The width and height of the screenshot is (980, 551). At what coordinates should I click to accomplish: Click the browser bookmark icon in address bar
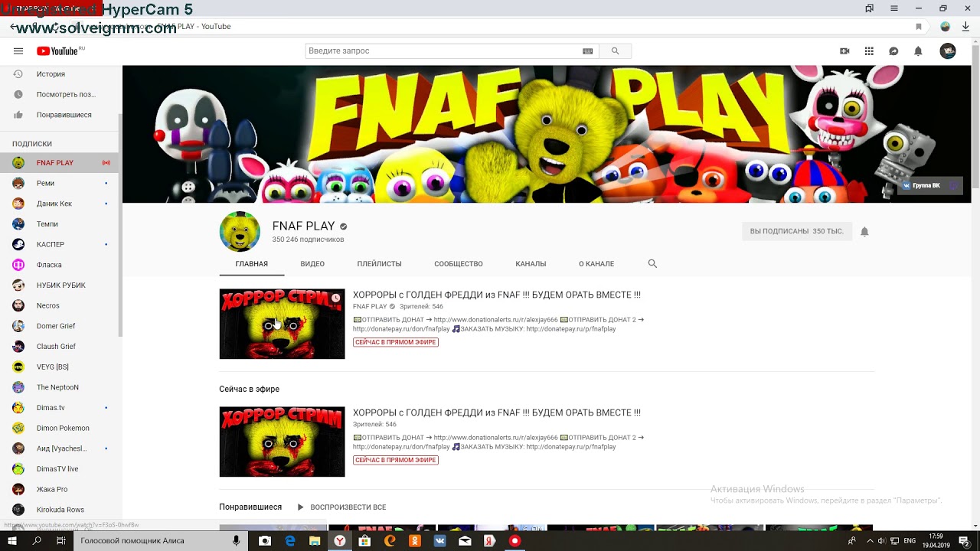[919, 27]
